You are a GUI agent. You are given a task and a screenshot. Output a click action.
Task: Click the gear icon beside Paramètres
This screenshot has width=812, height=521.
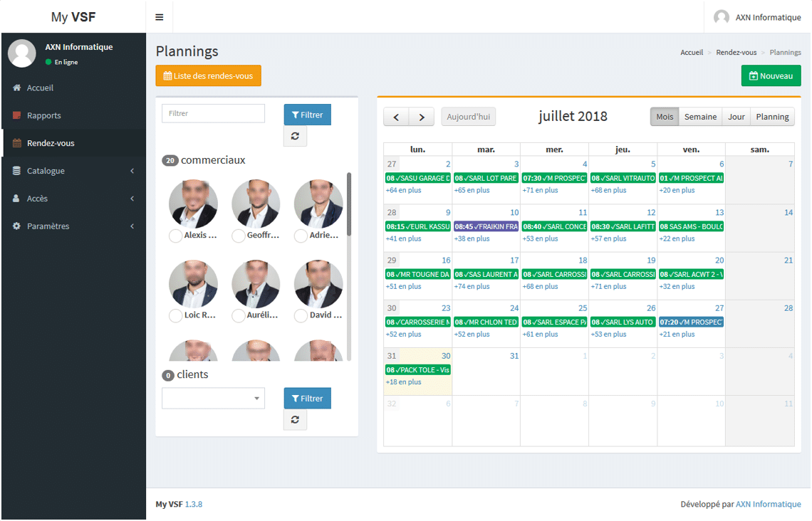coord(16,226)
